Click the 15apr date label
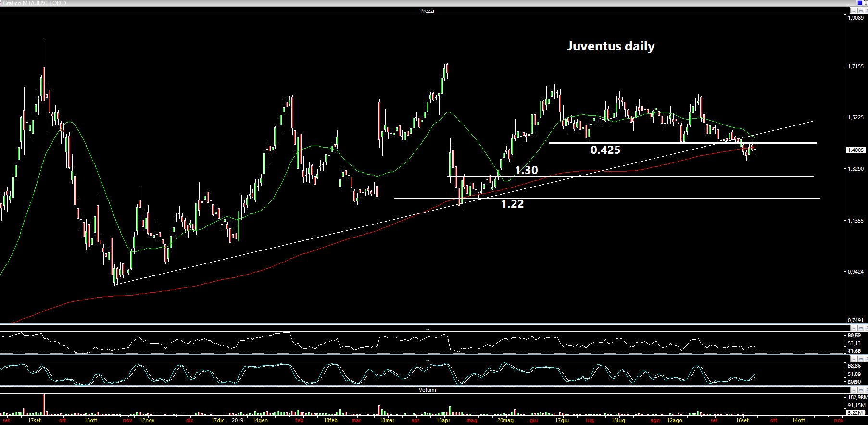 443,420
